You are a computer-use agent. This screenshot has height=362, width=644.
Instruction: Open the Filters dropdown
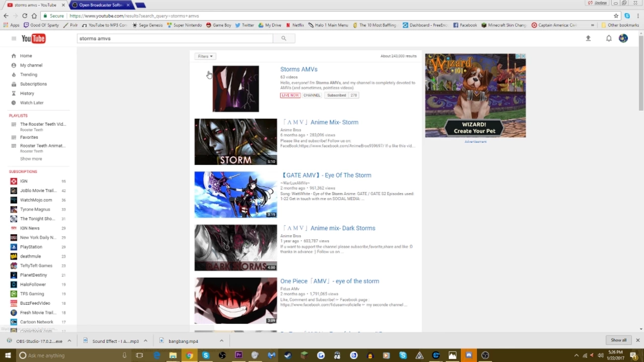click(205, 56)
